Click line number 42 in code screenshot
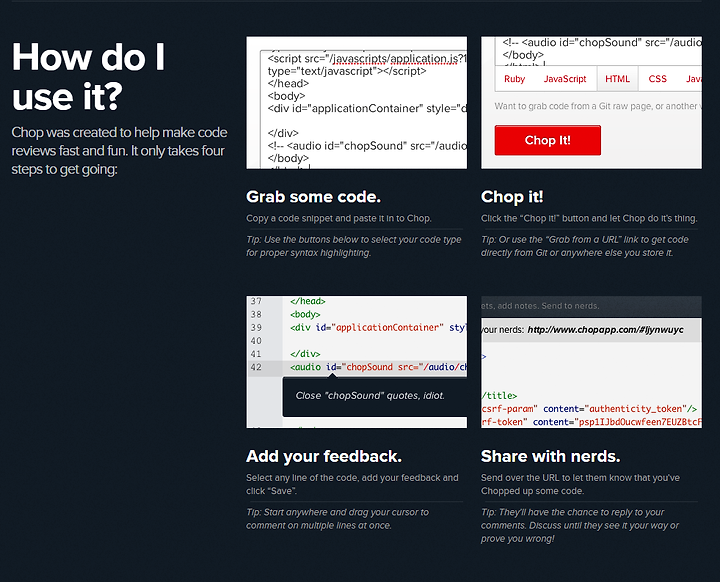720x582 pixels. tap(256, 367)
